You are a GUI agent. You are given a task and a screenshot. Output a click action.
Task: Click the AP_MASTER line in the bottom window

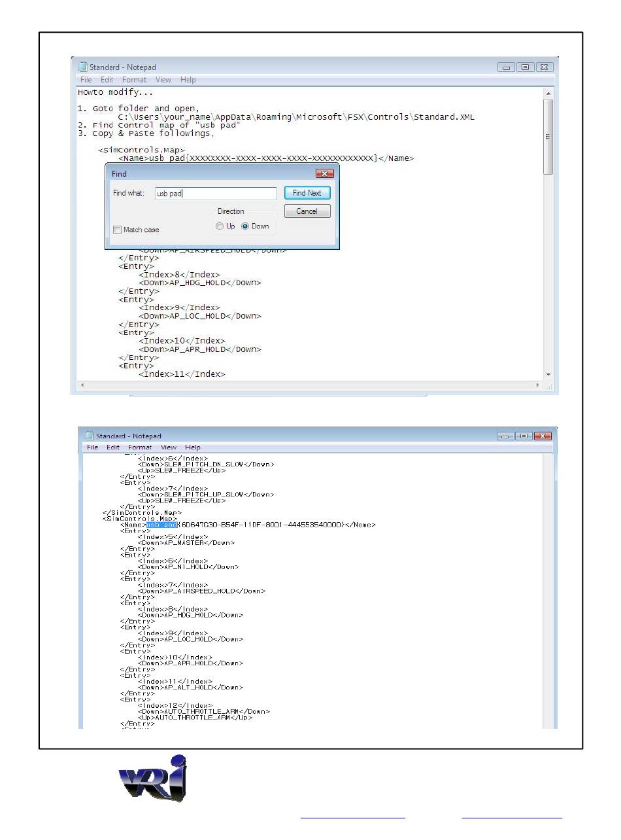[x=186, y=542]
